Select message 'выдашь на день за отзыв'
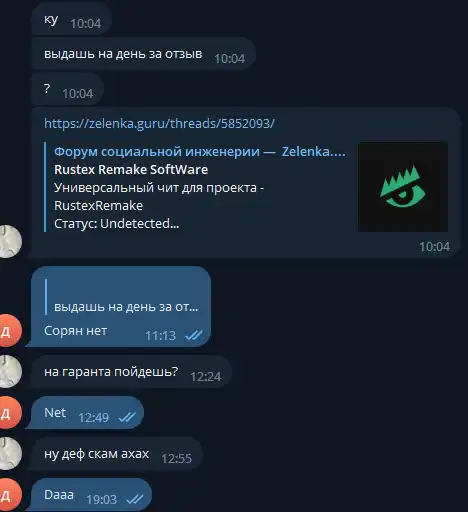468x512 pixels. (x=143, y=53)
